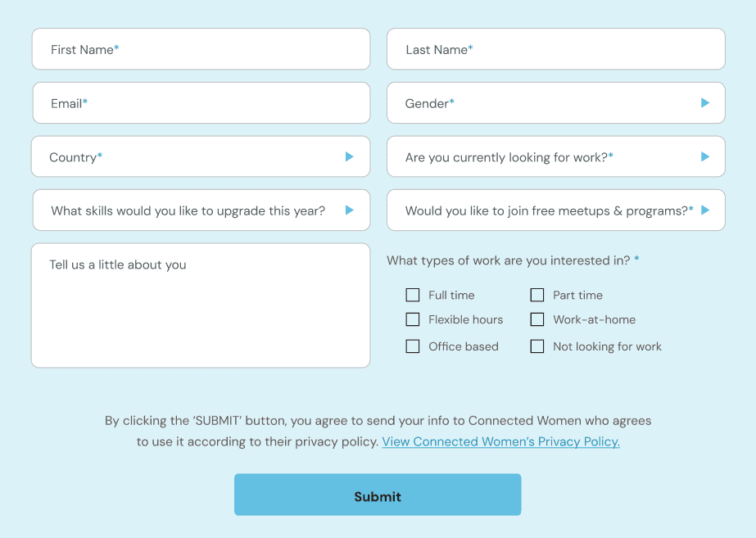756x538 pixels.
Task: Expand the Country selection dropdown
Action: click(201, 156)
